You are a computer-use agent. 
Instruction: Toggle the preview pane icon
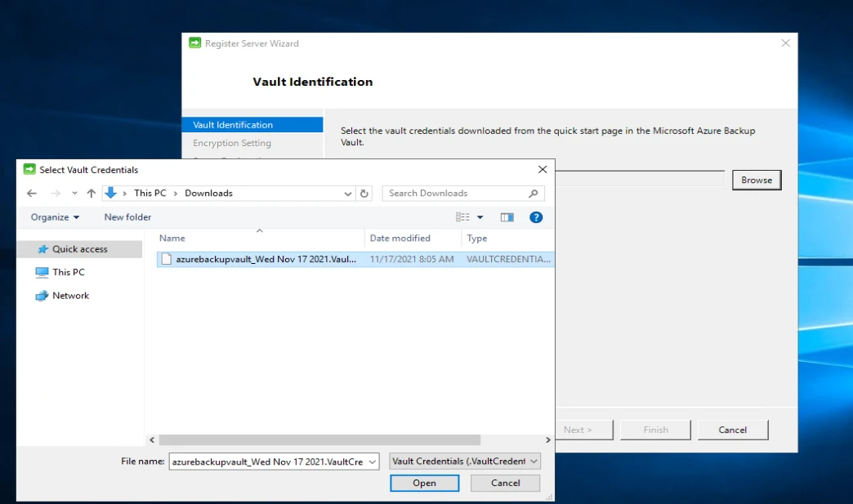(507, 216)
